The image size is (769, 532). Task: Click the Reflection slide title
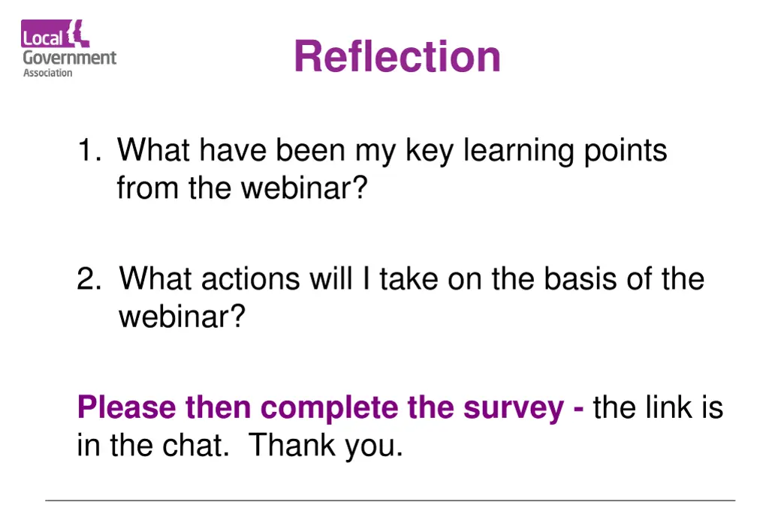(397, 56)
